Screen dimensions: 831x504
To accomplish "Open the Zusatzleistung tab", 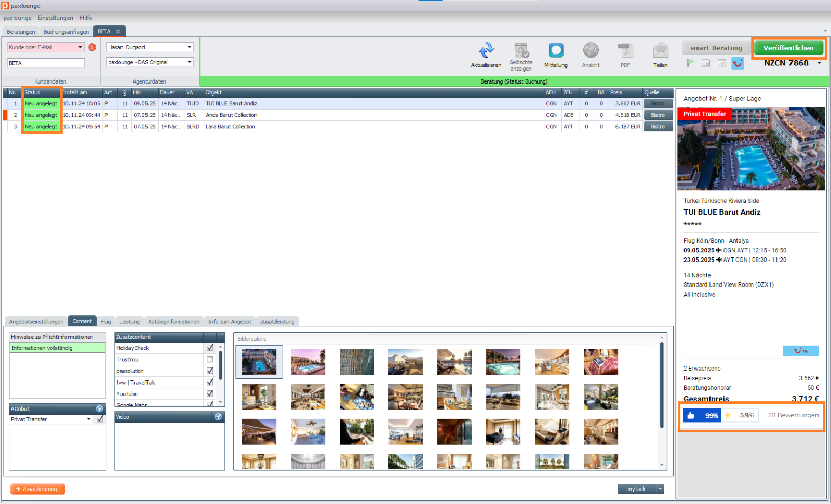I will click(x=277, y=322).
